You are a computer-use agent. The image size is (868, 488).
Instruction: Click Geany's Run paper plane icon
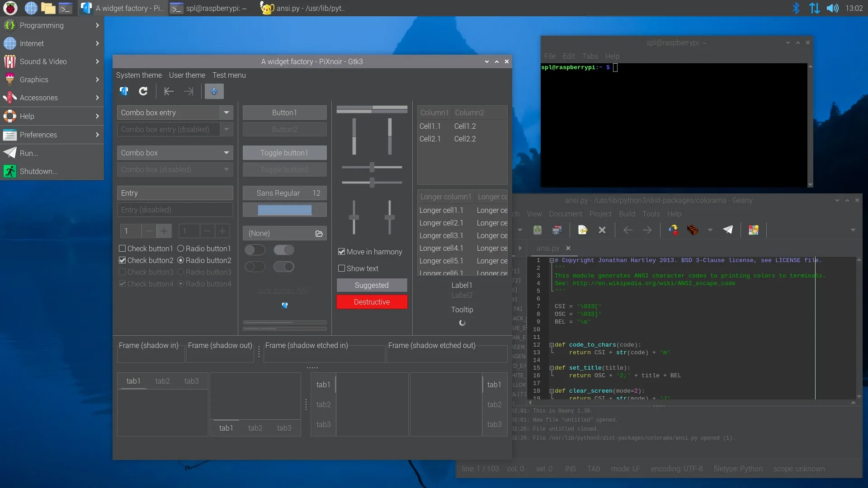coord(727,230)
